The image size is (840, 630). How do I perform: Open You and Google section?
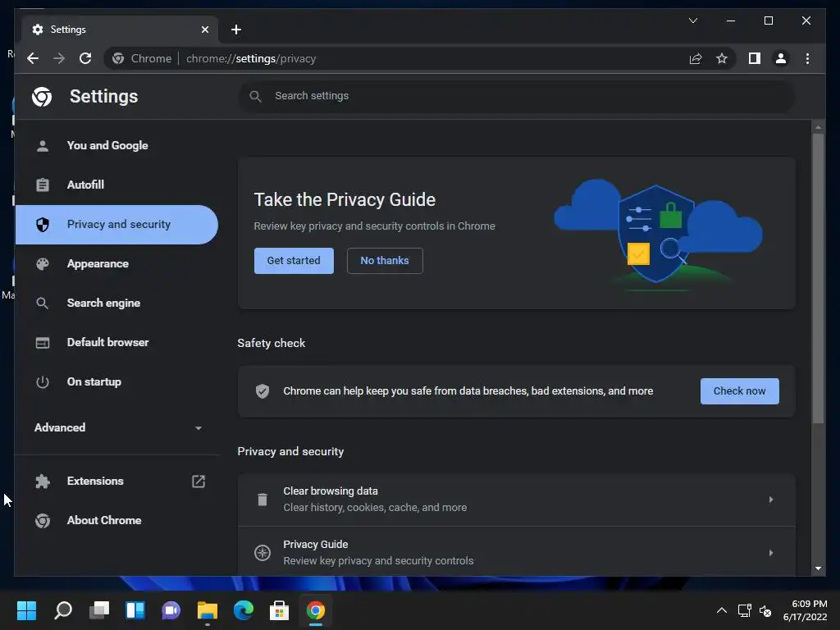point(116,146)
